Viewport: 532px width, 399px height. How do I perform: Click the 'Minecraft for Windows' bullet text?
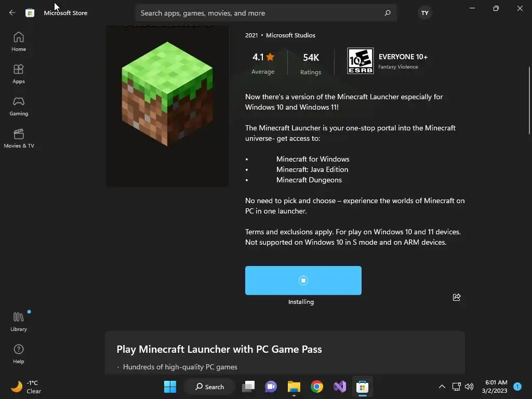point(313,159)
